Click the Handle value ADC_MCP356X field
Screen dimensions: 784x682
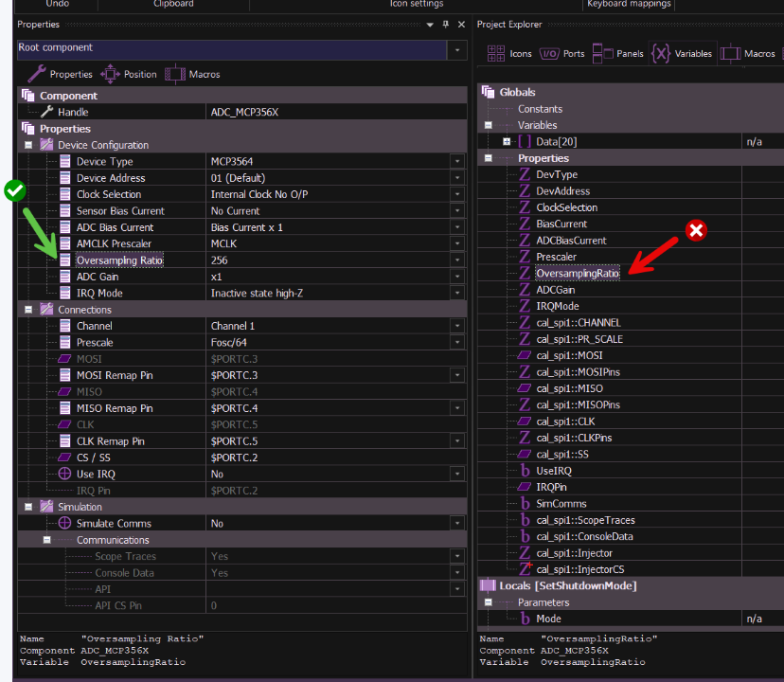coord(336,112)
